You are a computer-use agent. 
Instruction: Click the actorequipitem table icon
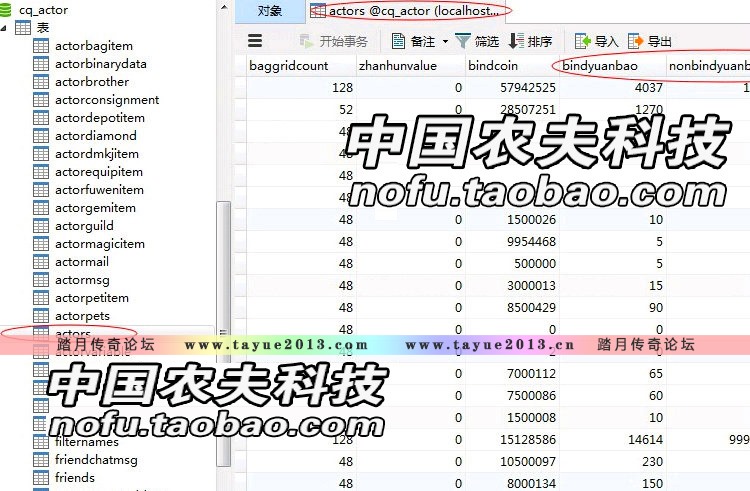[41, 172]
